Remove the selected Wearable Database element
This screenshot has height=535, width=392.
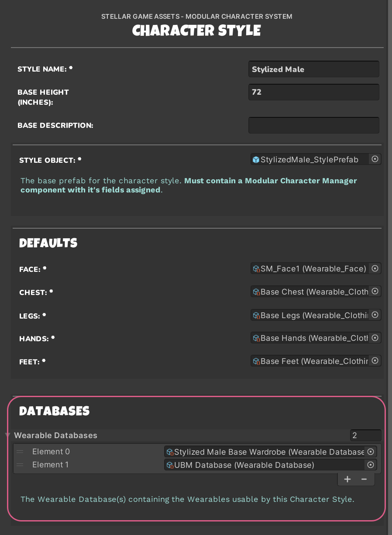pyautogui.click(x=364, y=479)
